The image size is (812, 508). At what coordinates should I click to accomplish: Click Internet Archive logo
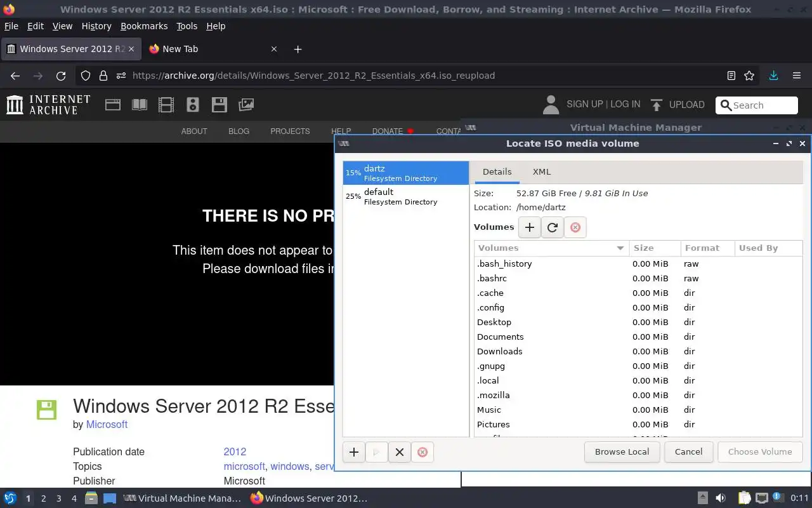click(48, 105)
